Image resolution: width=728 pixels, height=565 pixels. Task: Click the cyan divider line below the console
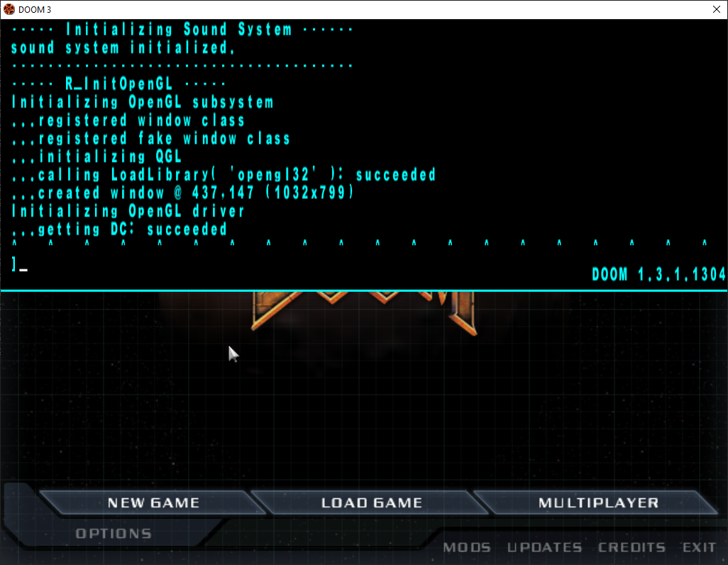363,290
